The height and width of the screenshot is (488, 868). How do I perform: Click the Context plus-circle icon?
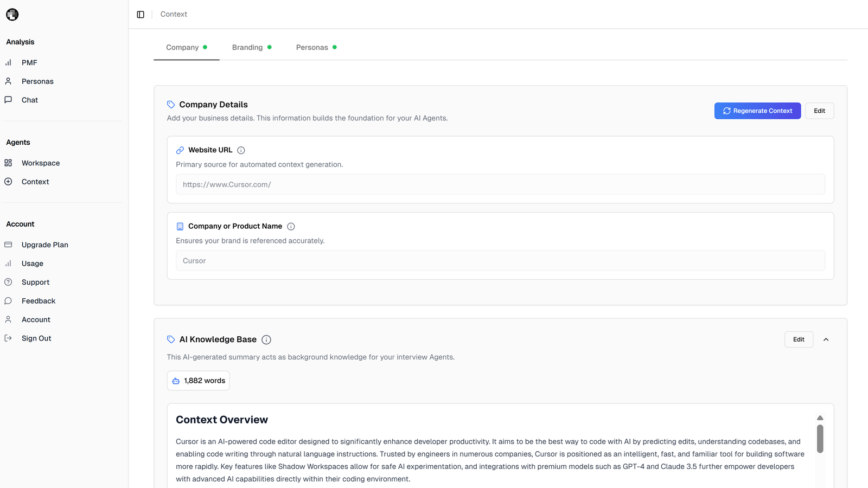pyautogui.click(x=8, y=182)
